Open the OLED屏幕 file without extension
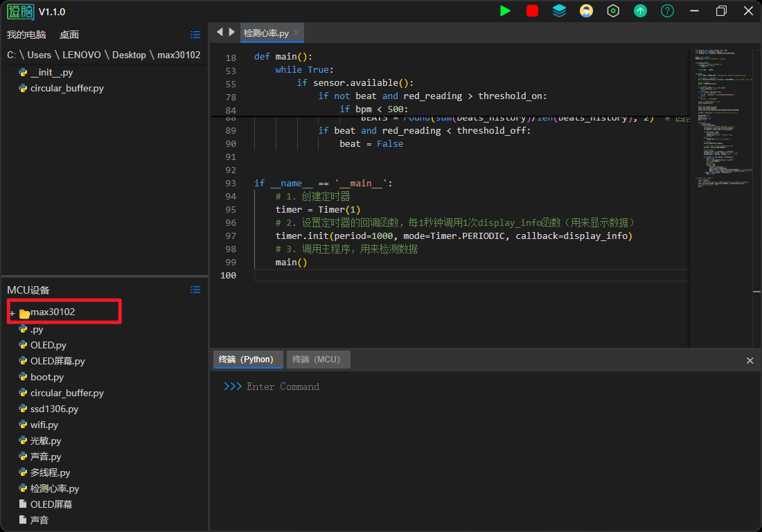The width and height of the screenshot is (762, 532). click(51, 504)
